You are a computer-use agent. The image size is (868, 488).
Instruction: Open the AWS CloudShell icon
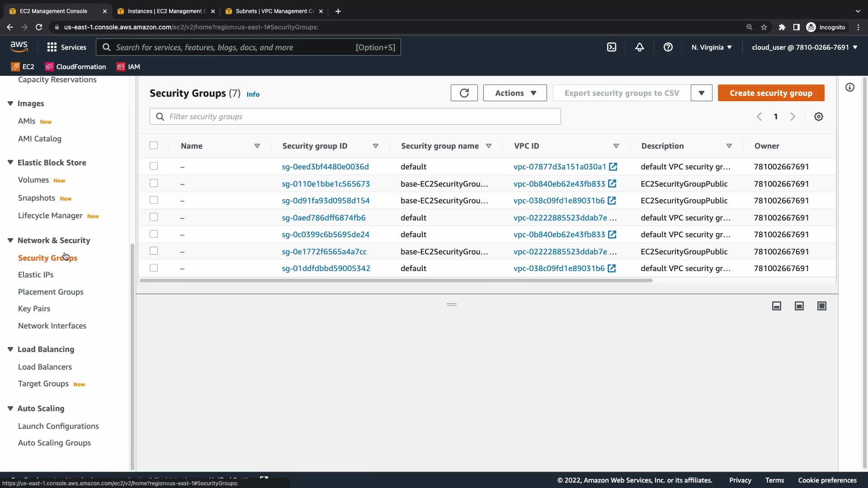[x=611, y=47]
